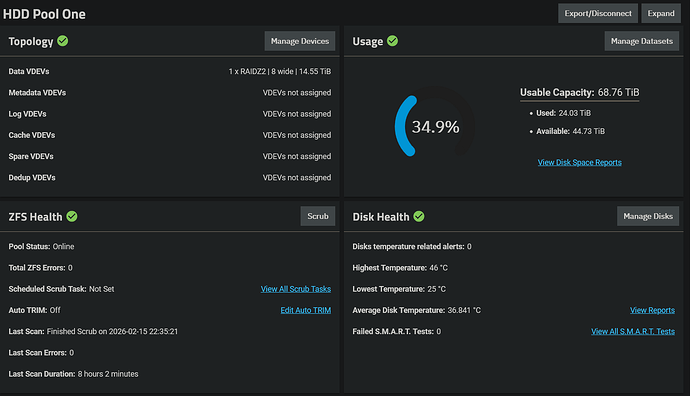The height and width of the screenshot is (396, 690).
Task: Click the Dedup VDEVs label
Action: click(x=32, y=177)
